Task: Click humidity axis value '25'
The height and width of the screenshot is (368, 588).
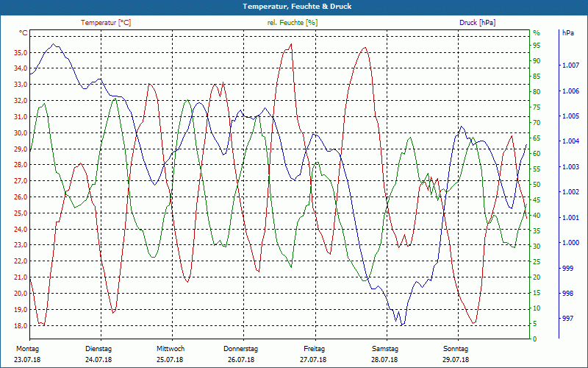Action: point(537,262)
